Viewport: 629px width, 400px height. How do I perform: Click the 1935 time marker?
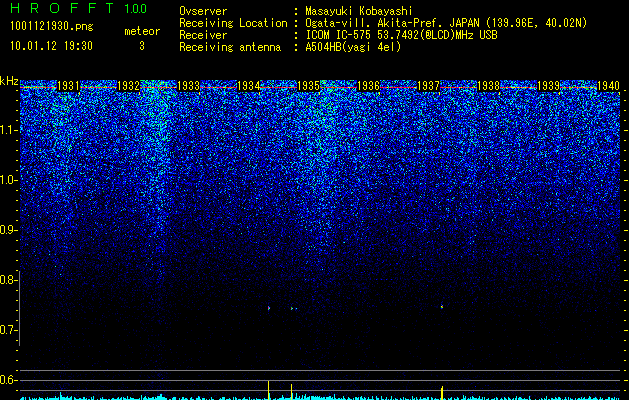click(x=308, y=86)
